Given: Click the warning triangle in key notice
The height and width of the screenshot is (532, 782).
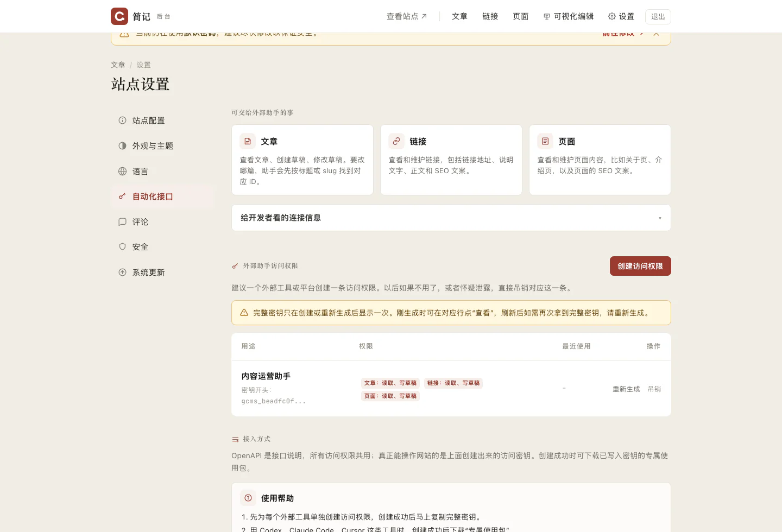Looking at the screenshot, I should [244, 313].
